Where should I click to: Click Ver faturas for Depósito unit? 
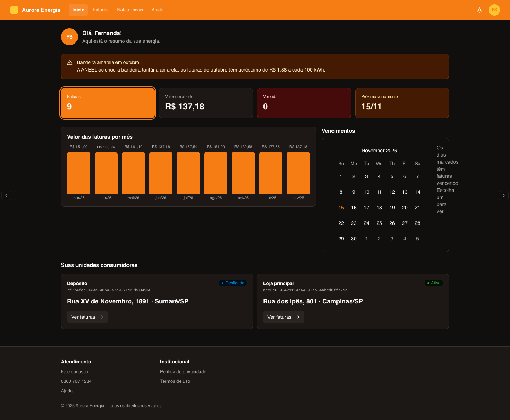coord(87,317)
